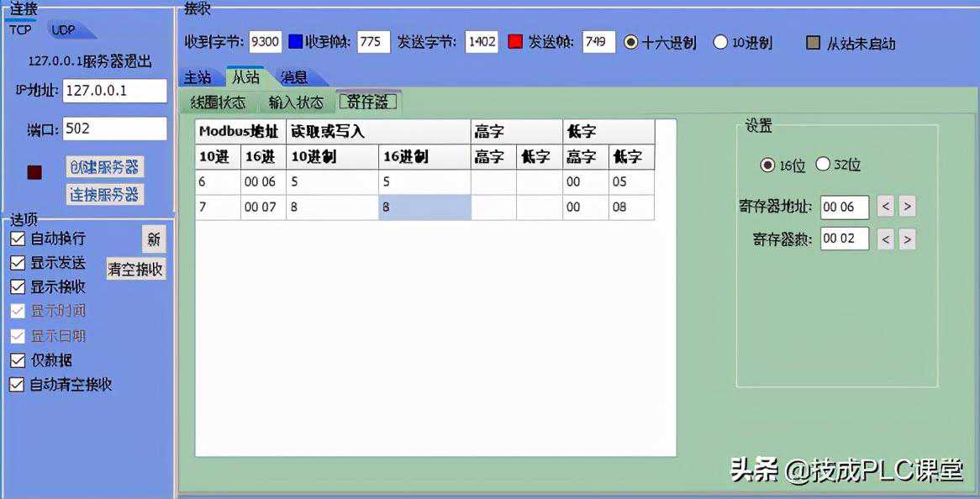Click the blue received-frames indicator square
Screen dimensions: 980x499
295,42
